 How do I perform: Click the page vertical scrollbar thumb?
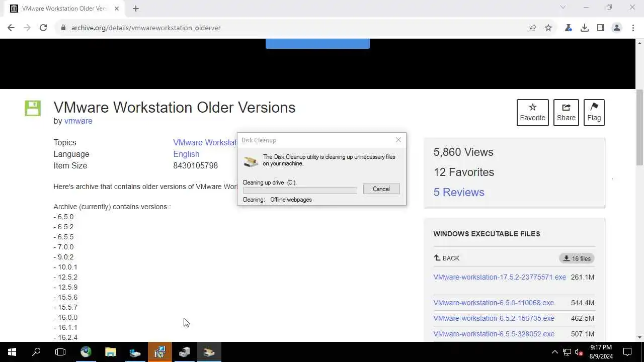(639, 127)
